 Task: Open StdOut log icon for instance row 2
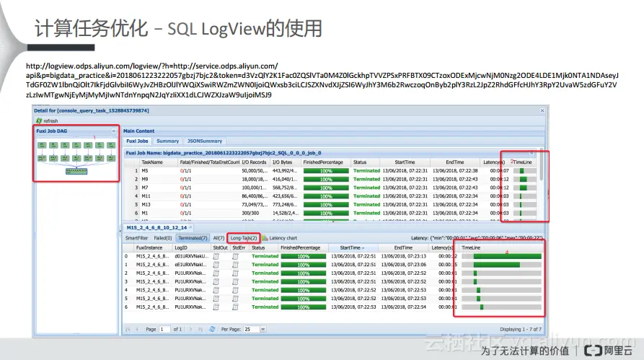tap(216, 273)
